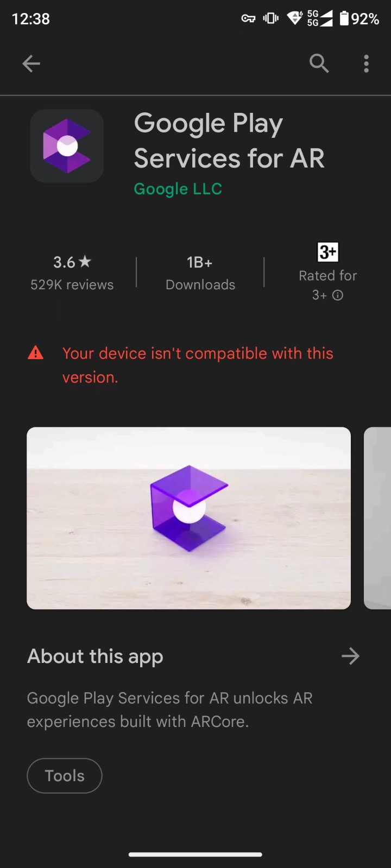Tap the back arrow icon
This screenshot has width=391, height=868.
[x=31, y=63]
